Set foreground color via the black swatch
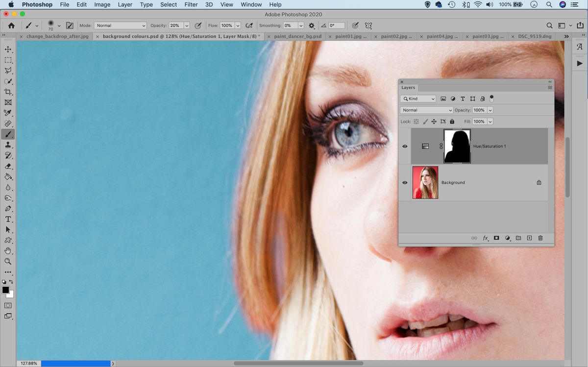This screenshot has width=588, height=367. coord(5,290)
